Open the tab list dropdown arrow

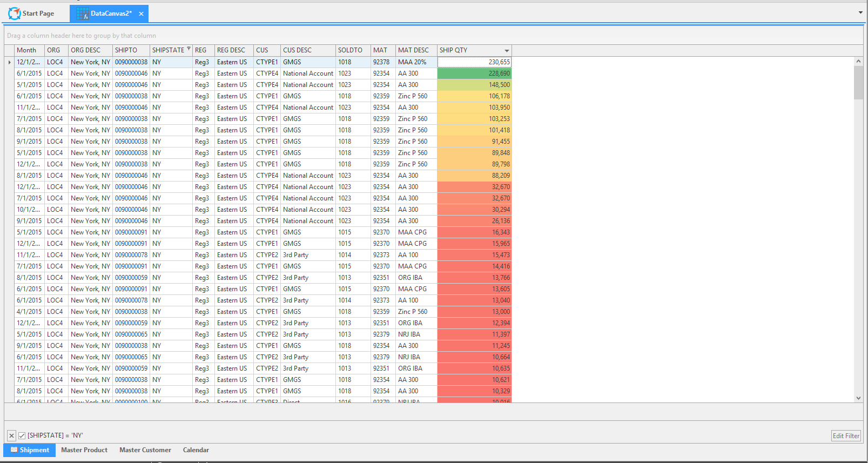pyautogui.click(x=860, y=12)
